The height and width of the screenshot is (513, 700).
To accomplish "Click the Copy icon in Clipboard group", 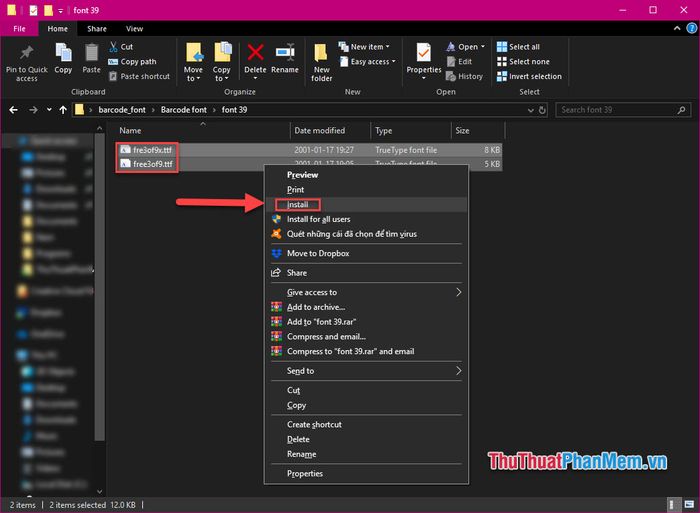I will [x=63, y=52].
